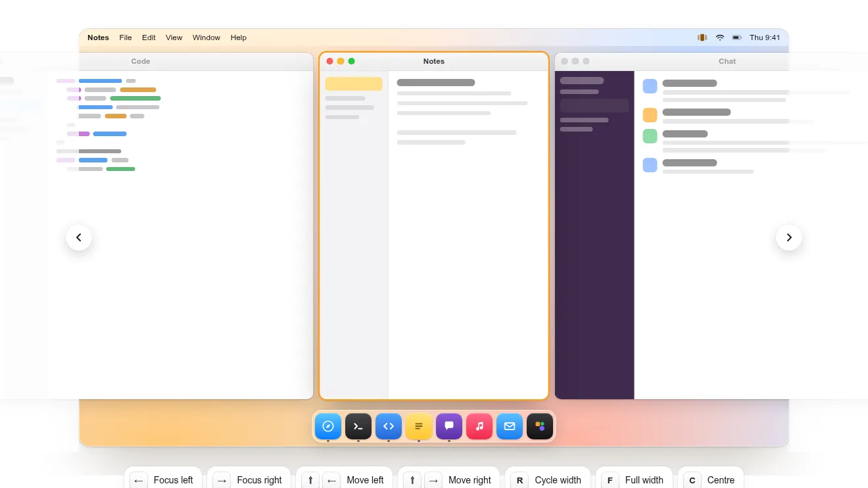Click the window-tiling menu bar status icon
868x488 pixels.
(702, 37)
